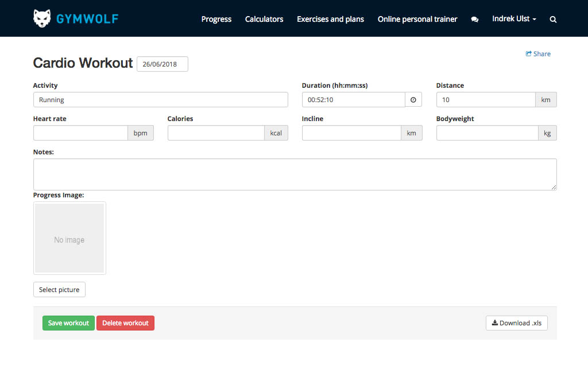Focus the Activity input field

coord(160,100)
